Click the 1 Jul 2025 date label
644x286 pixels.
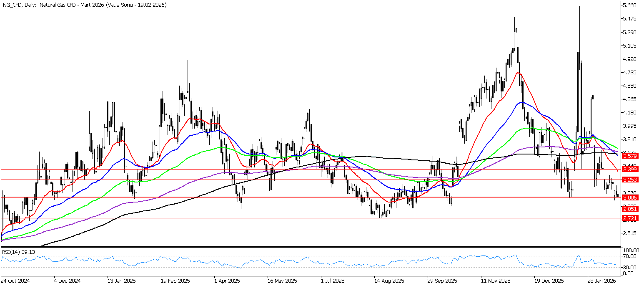pyautogui.click(x=333, y=281)
